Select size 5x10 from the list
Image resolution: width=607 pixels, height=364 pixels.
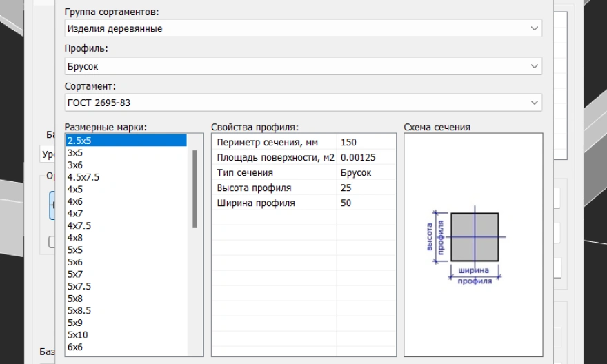click(x=77, y=335)
